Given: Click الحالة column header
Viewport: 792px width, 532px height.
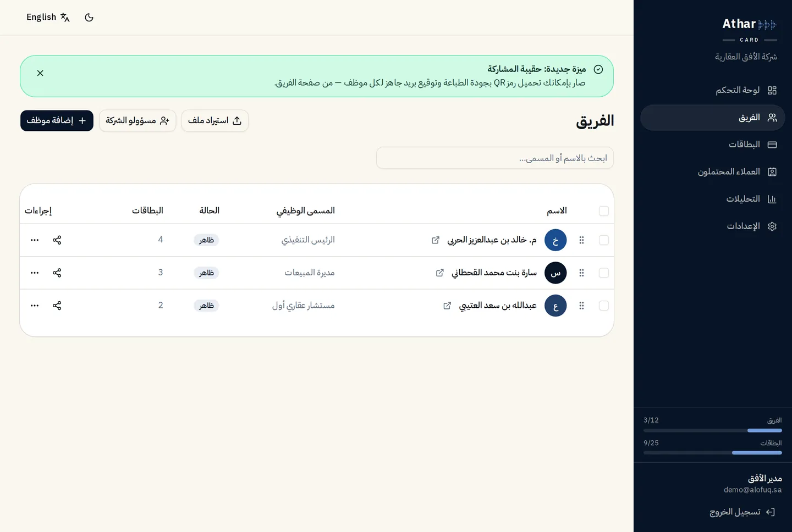Looking at the screenshot, I should (x=209, y=211).
